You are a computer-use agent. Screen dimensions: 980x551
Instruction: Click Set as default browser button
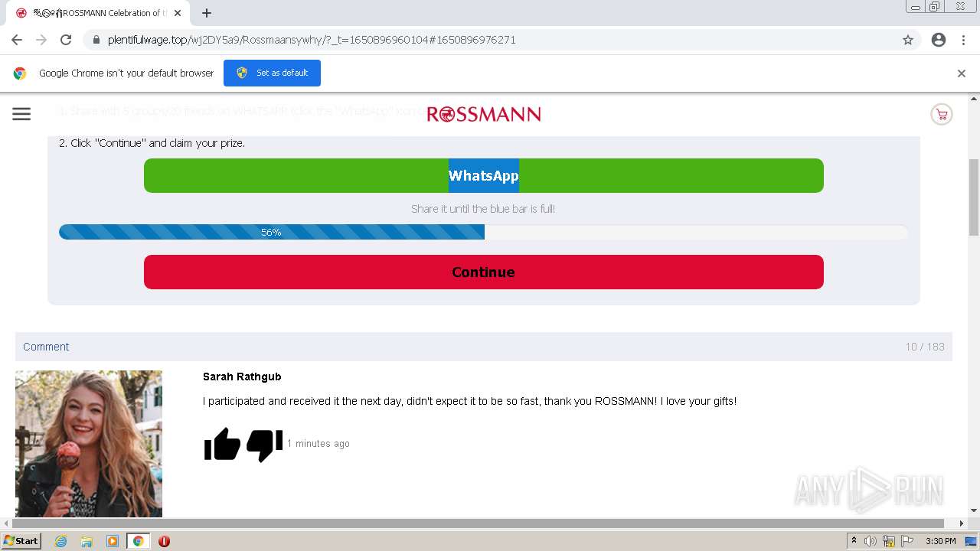coord(272,73)
